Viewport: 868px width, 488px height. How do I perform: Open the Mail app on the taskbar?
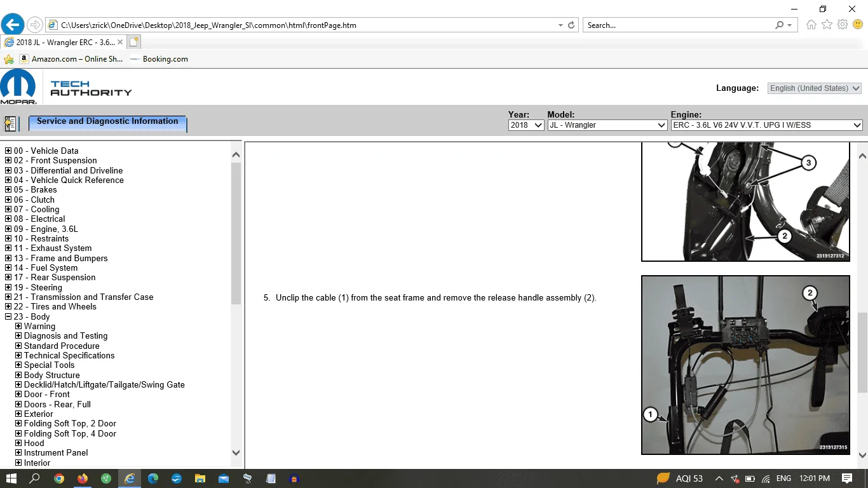click(224, 478)
